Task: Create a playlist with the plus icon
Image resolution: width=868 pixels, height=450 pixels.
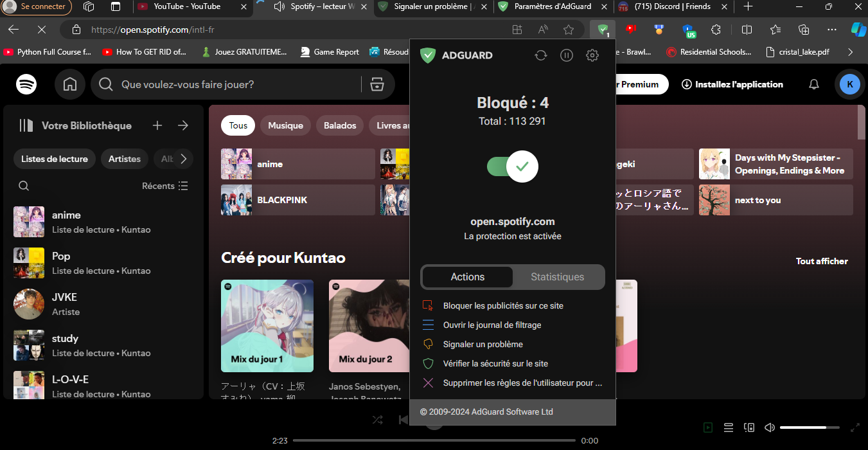Action: coord(157,125)
